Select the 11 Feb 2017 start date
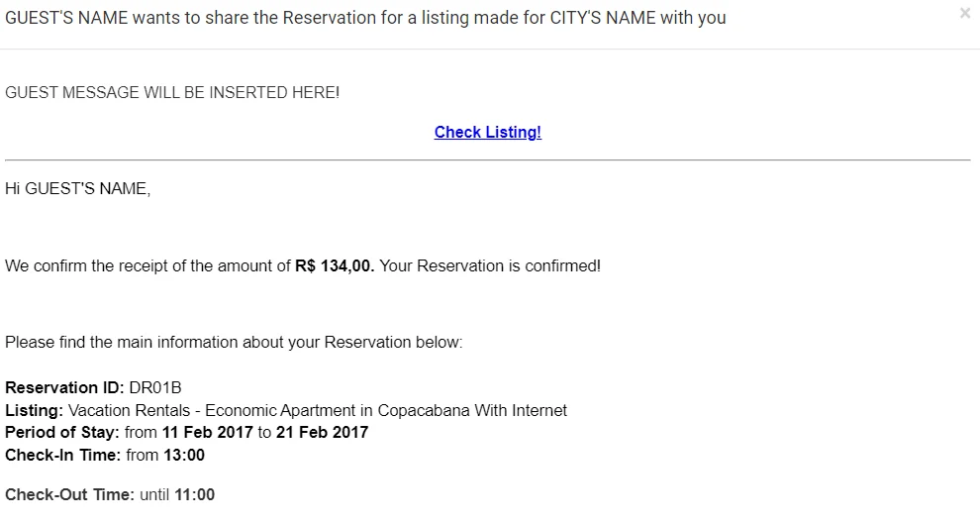This screenshot has width=980, height=523. (208, 432)
